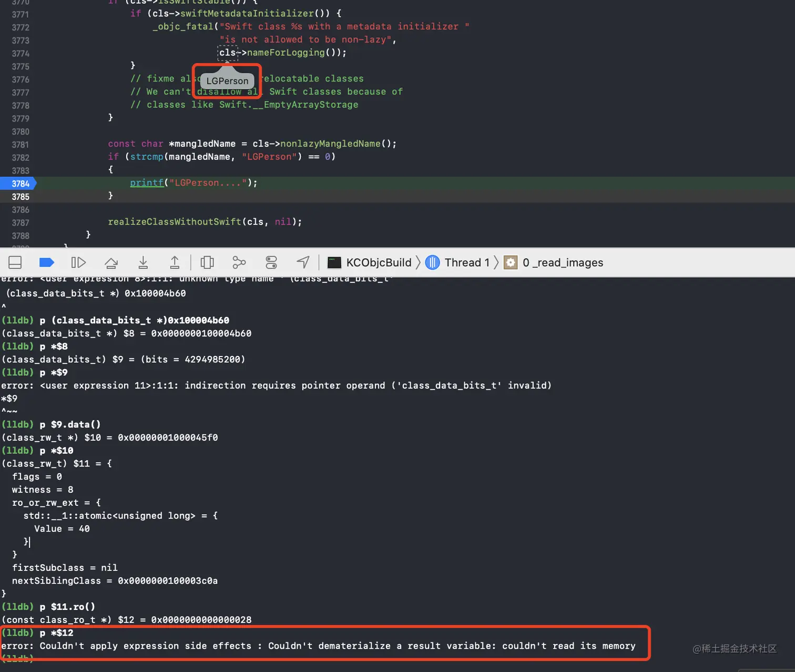This screenshot has height=672, width=795.
Task: Hide the debug area
Action: click(x=15, y=262)
